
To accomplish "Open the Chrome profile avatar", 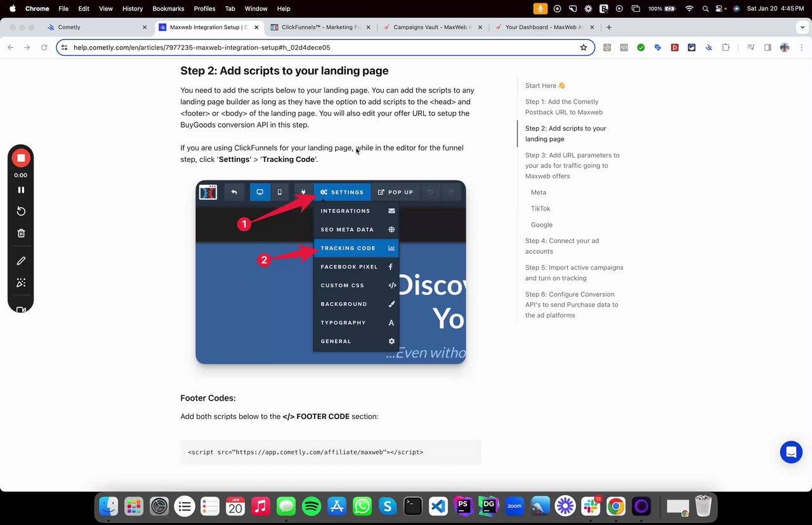I will (785, 48).
